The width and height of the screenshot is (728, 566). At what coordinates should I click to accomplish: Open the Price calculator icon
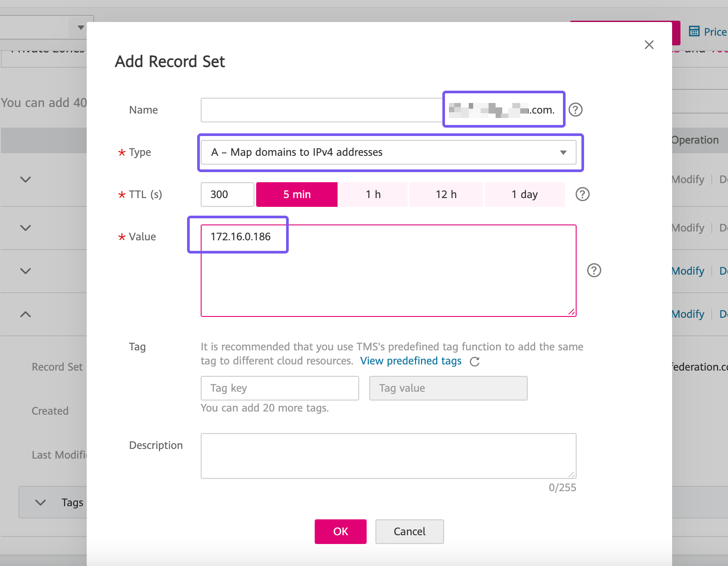pos(694,31)
